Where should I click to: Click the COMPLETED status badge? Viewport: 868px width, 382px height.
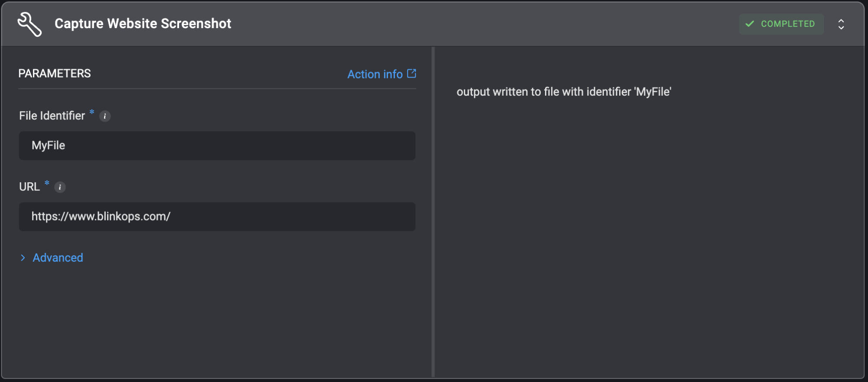[x=781, y=24]
